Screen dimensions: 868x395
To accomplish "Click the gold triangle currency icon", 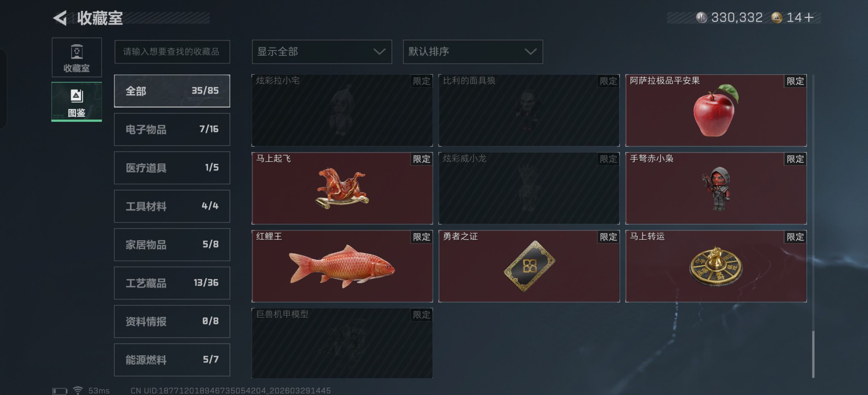I will tap(777, 17).
